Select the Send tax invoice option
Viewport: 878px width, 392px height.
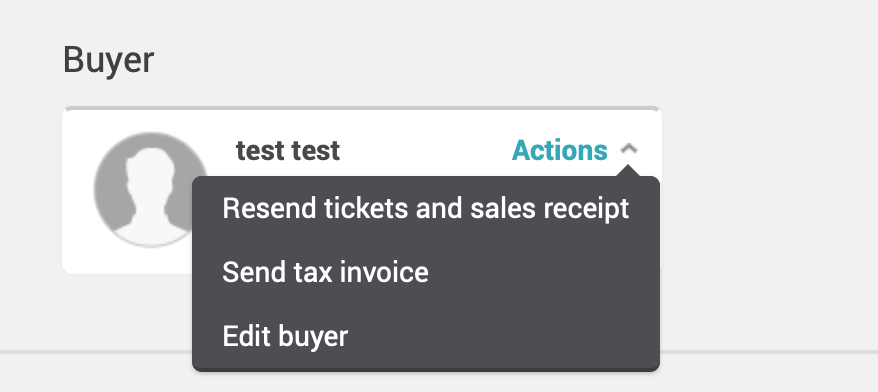coord(426,272)
